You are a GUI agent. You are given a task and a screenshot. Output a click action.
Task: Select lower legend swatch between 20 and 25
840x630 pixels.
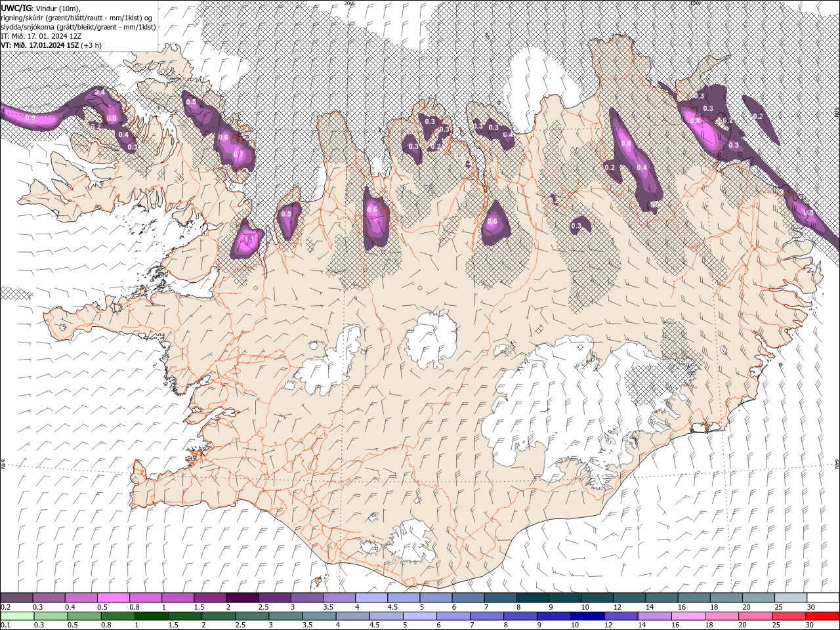click(755, 616)
